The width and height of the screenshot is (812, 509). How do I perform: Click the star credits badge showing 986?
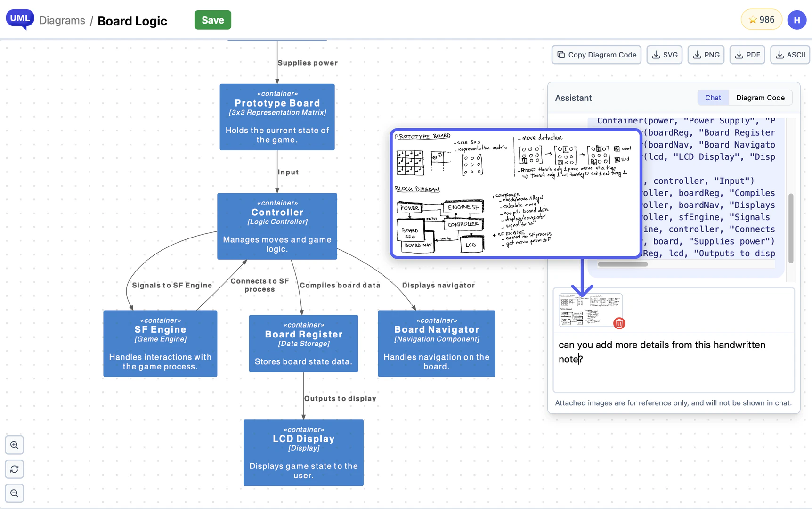click(761, 20)
